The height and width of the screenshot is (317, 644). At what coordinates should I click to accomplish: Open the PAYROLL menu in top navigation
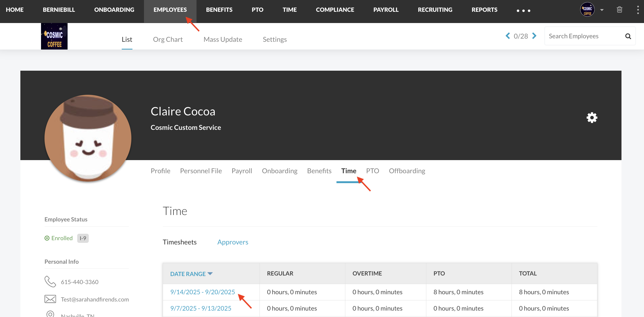[x=386, y=10]
